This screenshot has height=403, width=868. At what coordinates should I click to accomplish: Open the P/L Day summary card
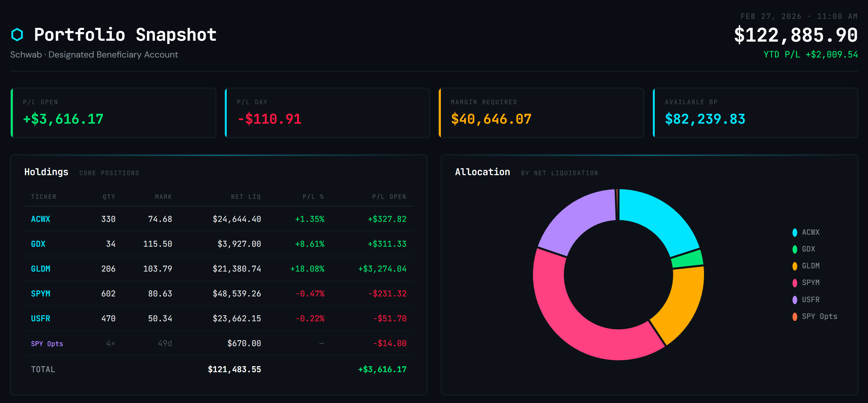(327, 113)
